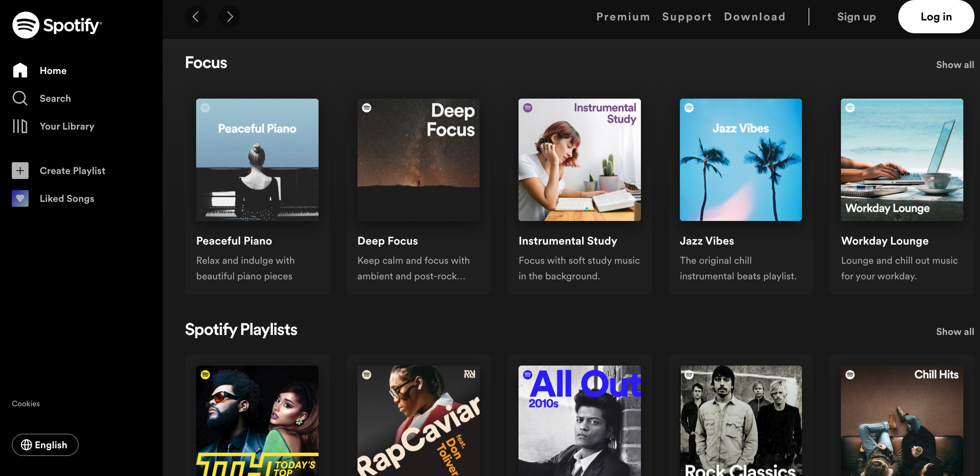Show all Focus playlists
980x476 pixels.
955,64
